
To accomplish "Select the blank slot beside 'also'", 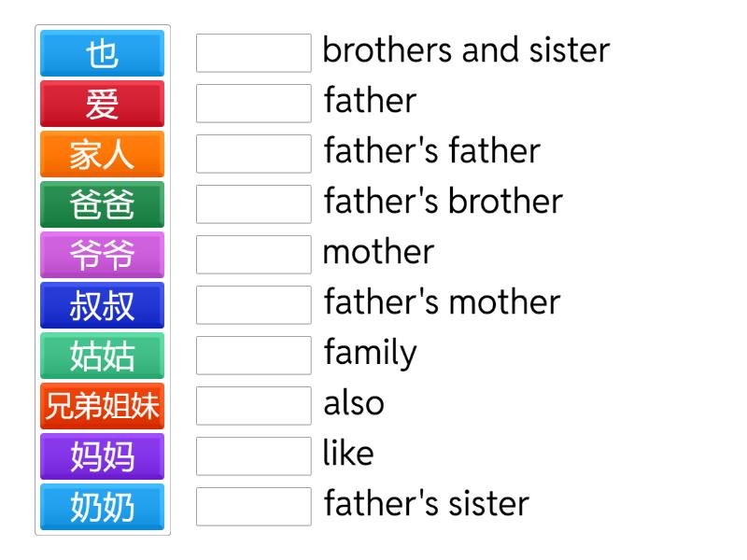I will tap(253, 406).
